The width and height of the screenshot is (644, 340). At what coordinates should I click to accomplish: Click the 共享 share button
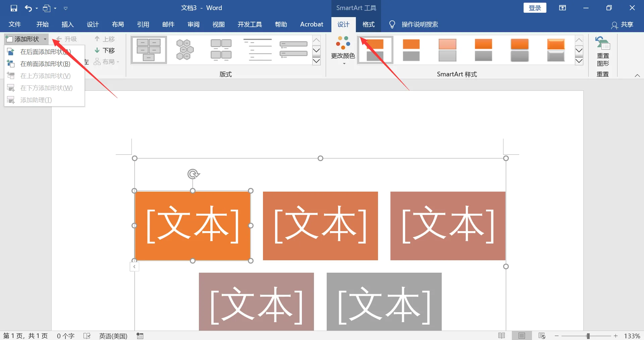tap(622, 24)
